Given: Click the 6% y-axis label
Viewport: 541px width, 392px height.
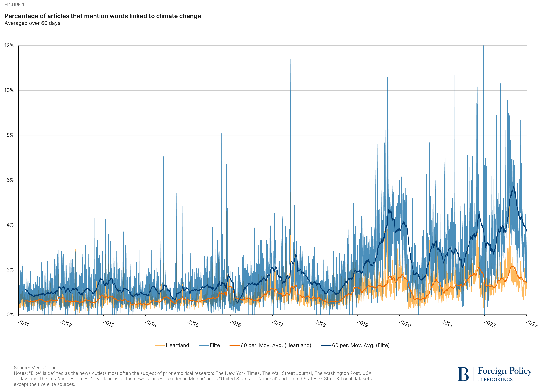Looking at the screenshot, I should 10,180.
